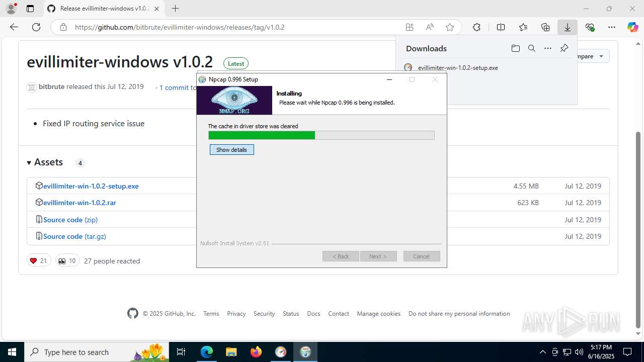Open Extensions puzzle icon
The width and height of the screenshot is (644, 362).
point(476,27)
